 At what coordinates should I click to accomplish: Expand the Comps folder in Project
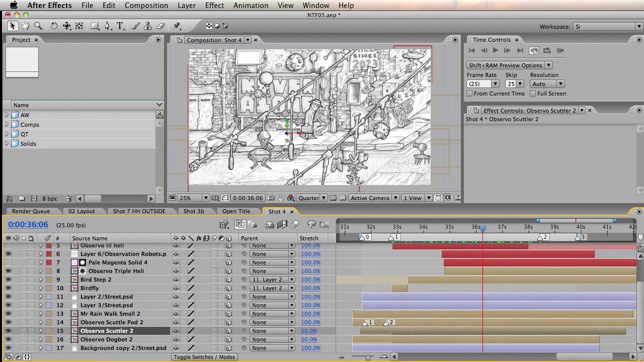[x=7, y=125]
